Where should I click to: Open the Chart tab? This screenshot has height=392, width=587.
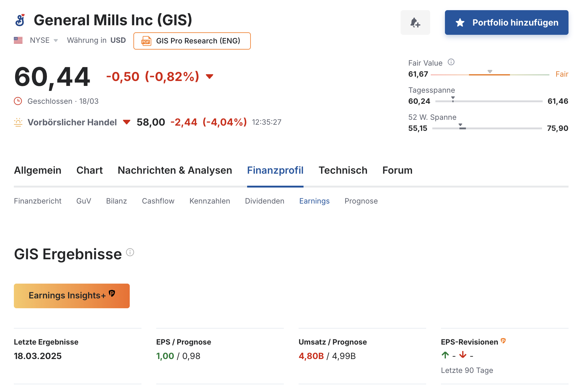(x=89, y=170)
